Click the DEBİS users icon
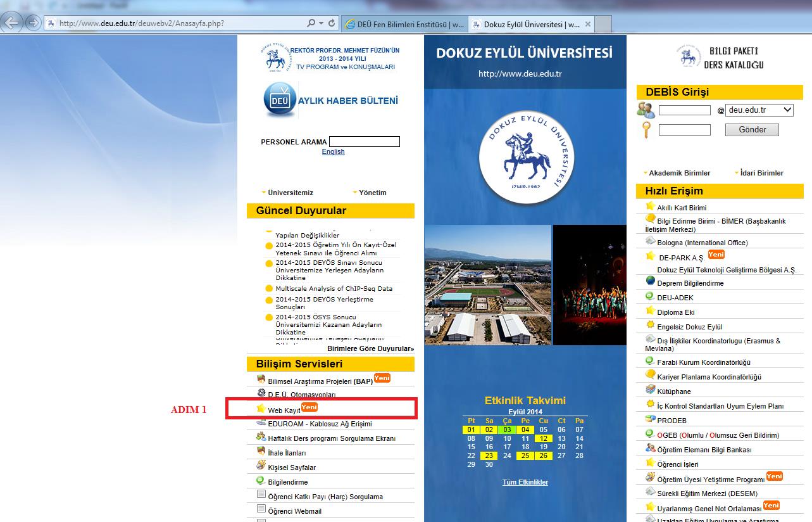This screenshot has width=812, height=522. click(x=646, y=110)
